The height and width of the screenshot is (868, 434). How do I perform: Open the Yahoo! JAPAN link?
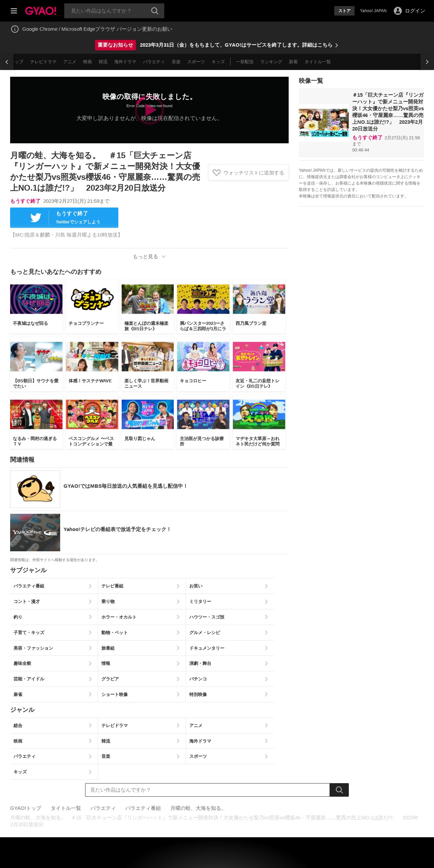click(373, 11)
